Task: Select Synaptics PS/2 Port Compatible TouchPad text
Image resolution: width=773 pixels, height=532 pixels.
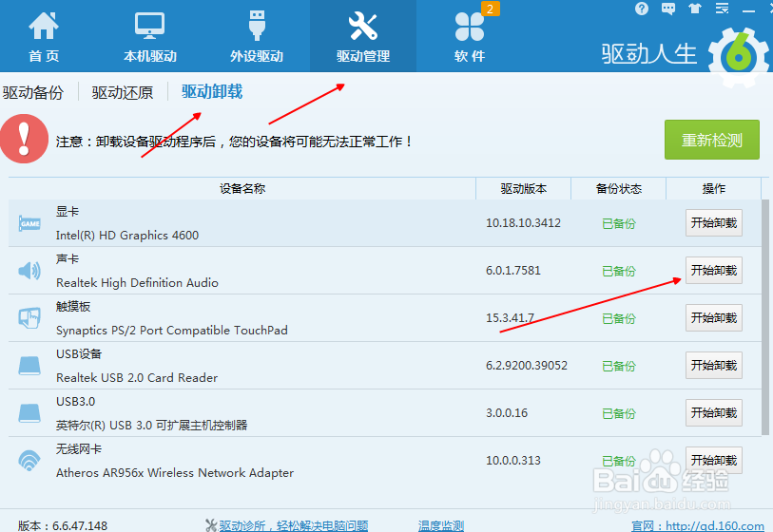Action: pos(171,330)
